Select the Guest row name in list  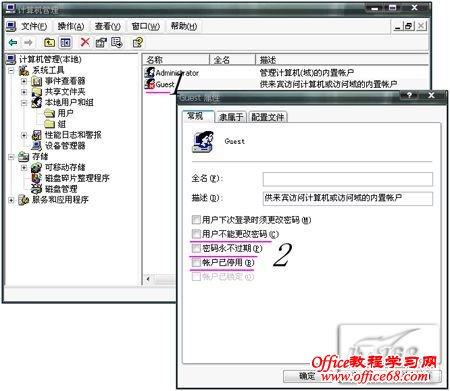[x=165, y=84]
